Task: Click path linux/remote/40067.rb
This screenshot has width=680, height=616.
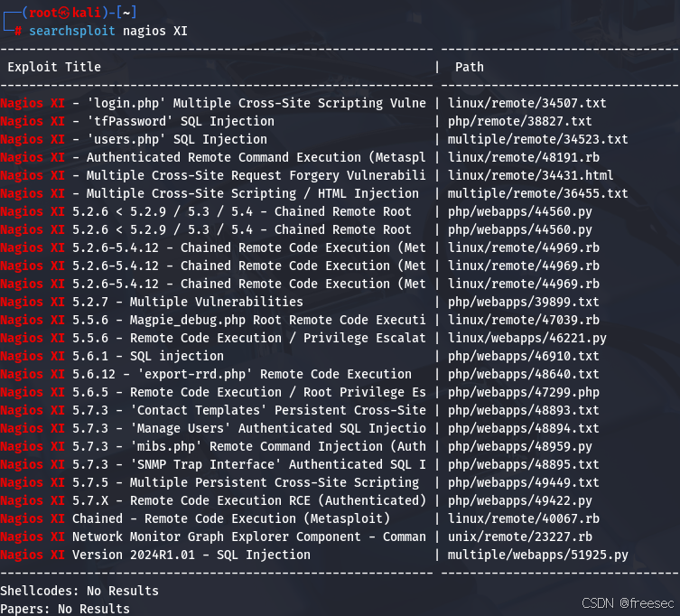Action: pos(524,518)
